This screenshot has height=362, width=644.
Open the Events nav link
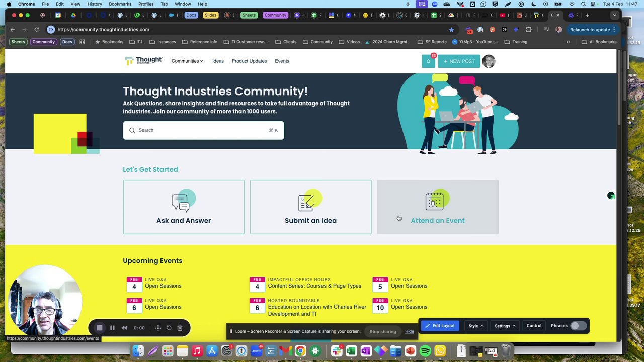click(x=282, y=61)
